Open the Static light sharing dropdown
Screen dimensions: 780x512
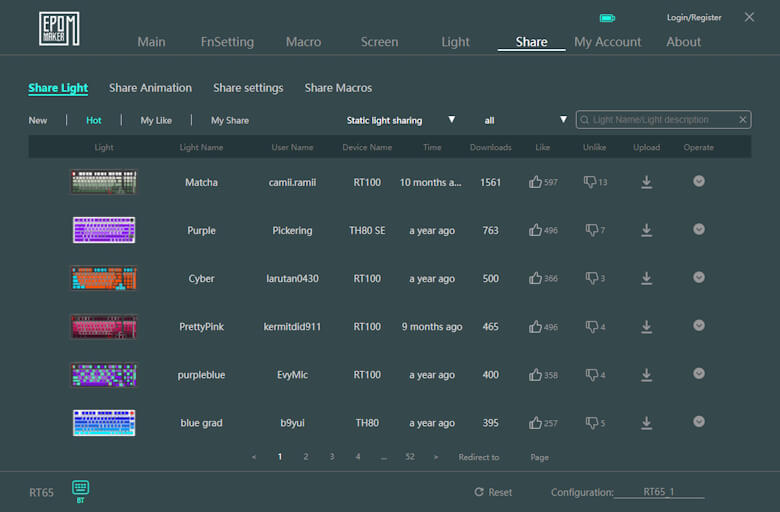(x=400, y=120)
